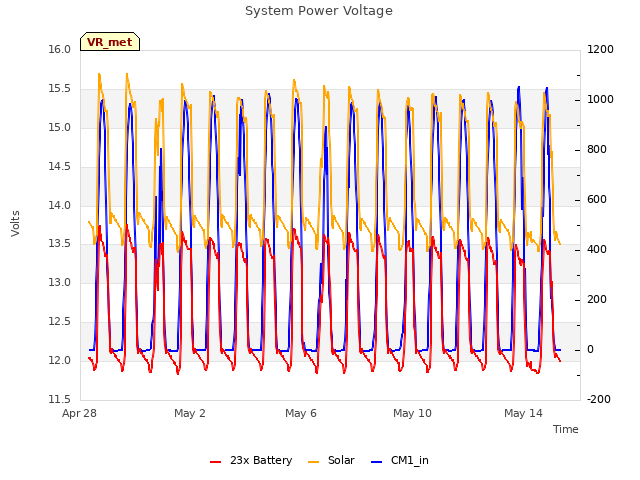640x480 pixels.
Task: Click the -200 right axis value
Action: 599,399
